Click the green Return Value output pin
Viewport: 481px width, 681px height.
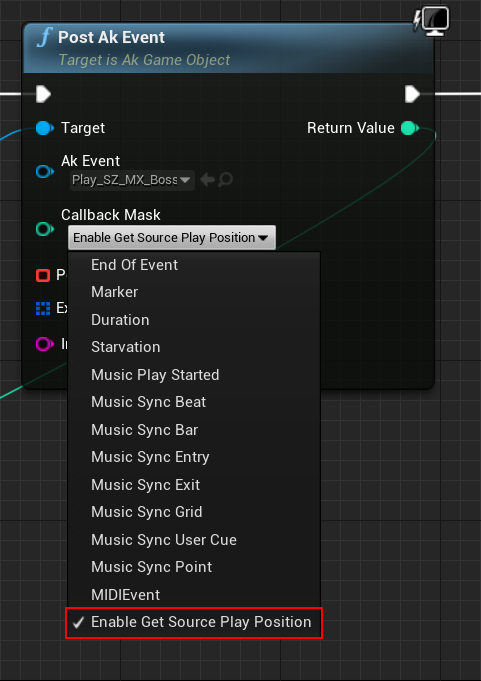pos(410,128)
